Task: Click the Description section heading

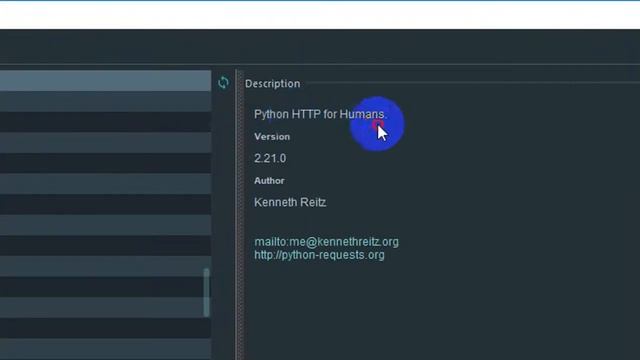Action: (x=272, y=84)
